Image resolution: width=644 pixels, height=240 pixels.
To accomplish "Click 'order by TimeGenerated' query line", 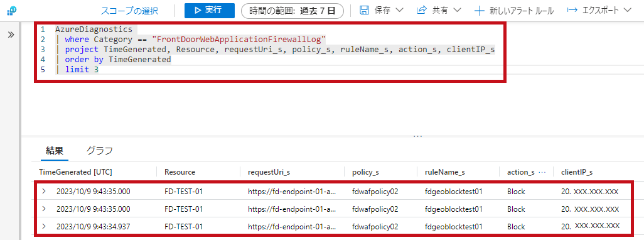I will tap(117, 60).
